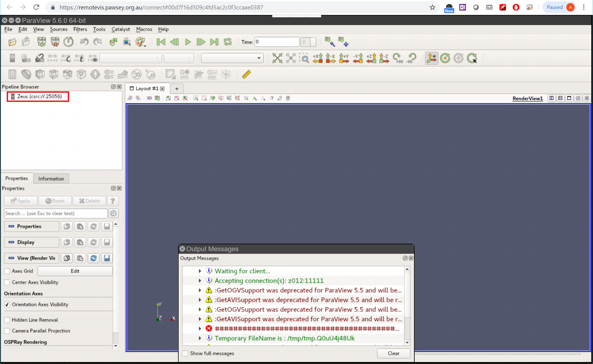This screenshot has width=593, height=364.
Task: Enable Hidden Line Removal checkbox
Action: click(x=7, y=320)
